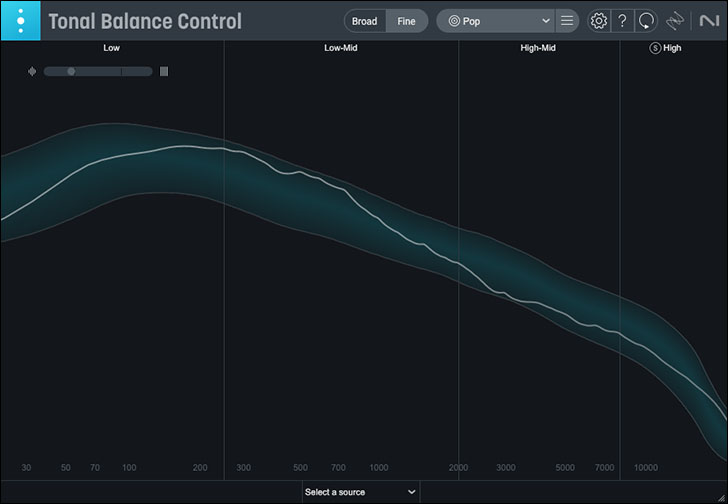Click the 10000 frequency axis label
728x504 pixels.
[x=646, y=468]
